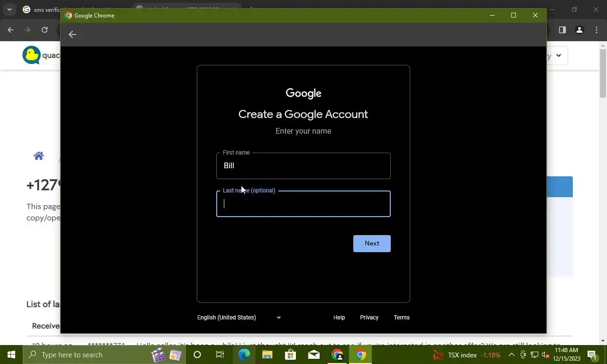The image size is (607, 364).
Task: Click the Type here to search box
Action: (x=104, y=355)
